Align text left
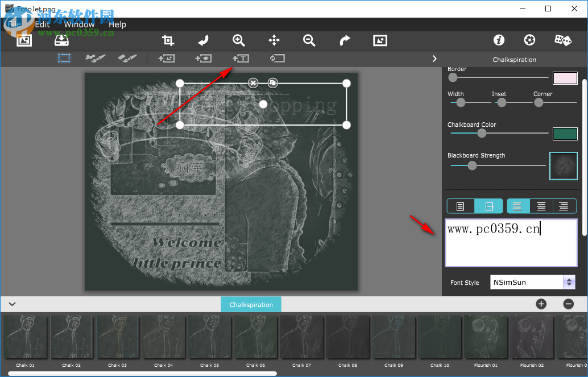588x377 pixels. pos(518,206)
